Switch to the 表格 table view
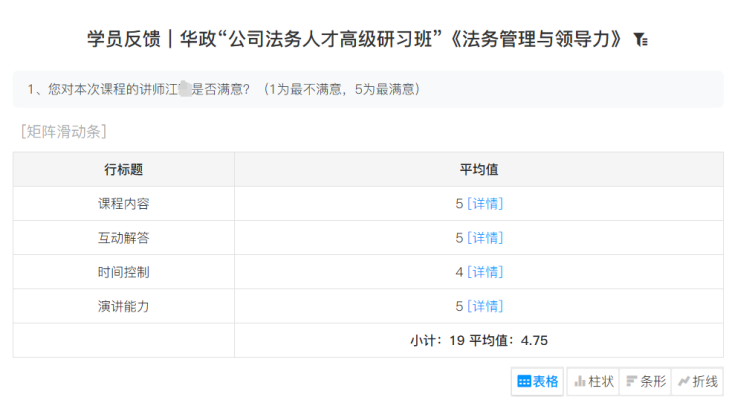This screenshot has height=403, width=732. click(537, 381)
